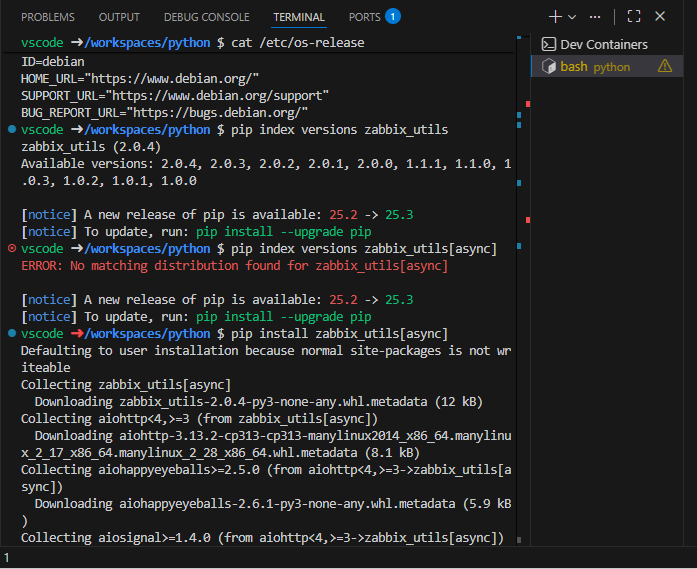697x569 pixels.
Task: Click the ERROR: No matching distribution line
Action: [x=234, y=266]
